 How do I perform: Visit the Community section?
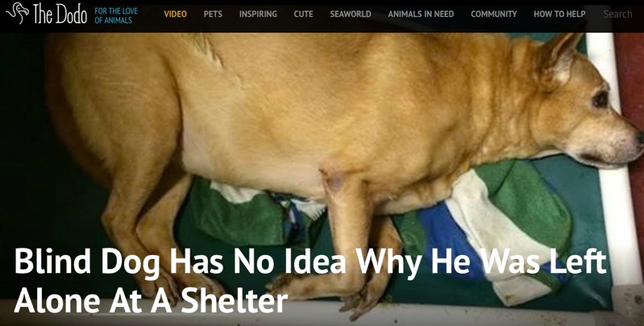tap(493, 14)
